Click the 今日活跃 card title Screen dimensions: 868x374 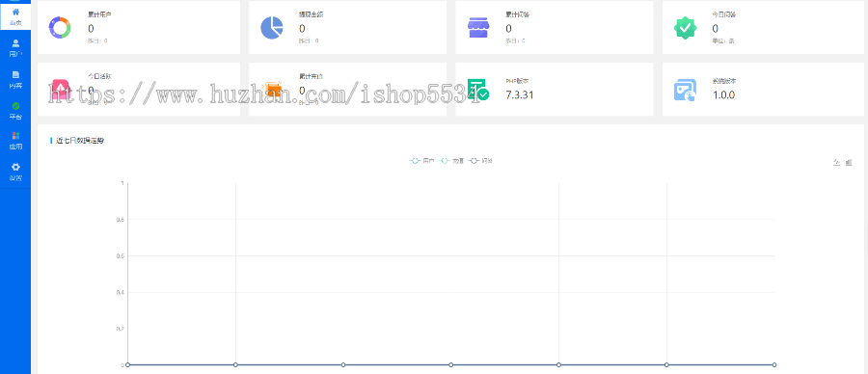pos(99,76)
